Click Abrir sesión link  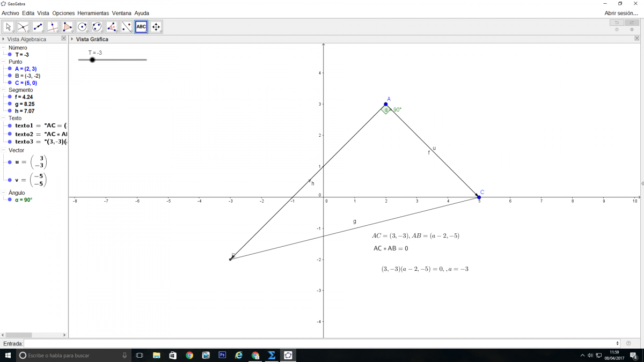coord(621,13)
